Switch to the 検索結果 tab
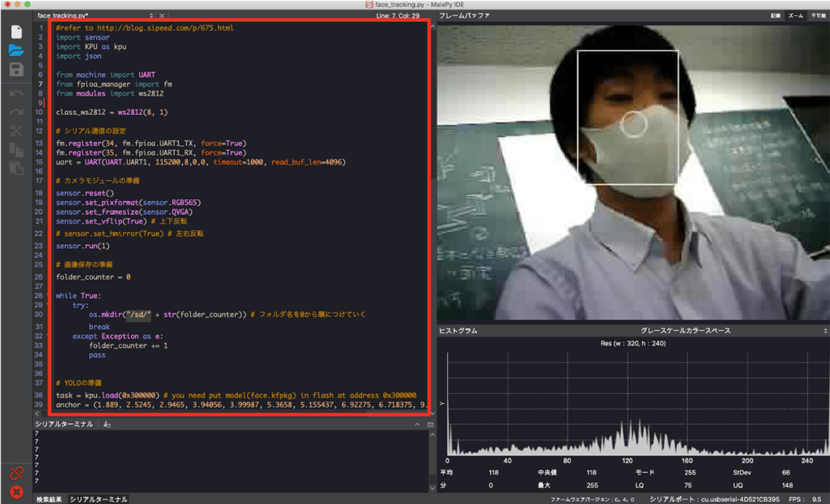 (x=50, y=498)
